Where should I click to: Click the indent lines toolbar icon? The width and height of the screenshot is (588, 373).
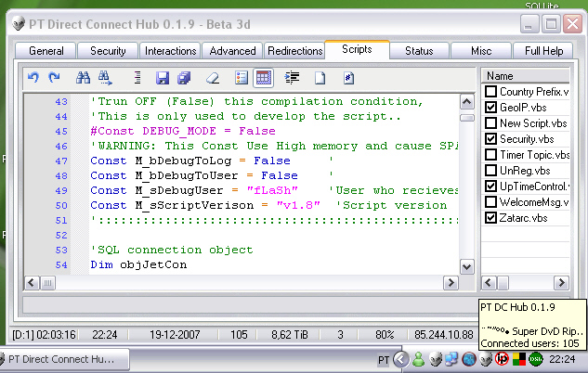pos(293,78)
